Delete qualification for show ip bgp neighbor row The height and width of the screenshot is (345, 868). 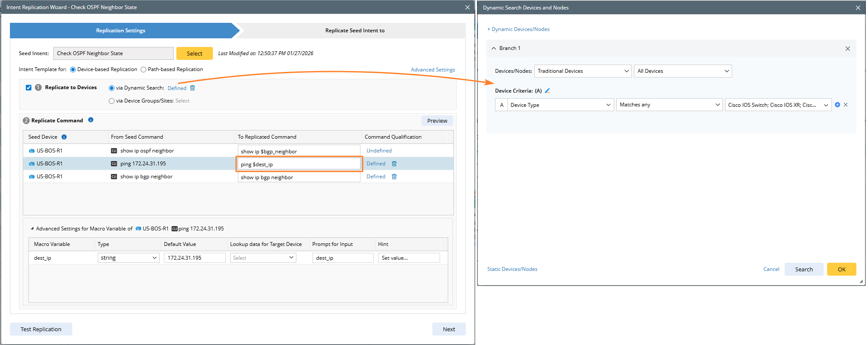(x=394, y=177)
